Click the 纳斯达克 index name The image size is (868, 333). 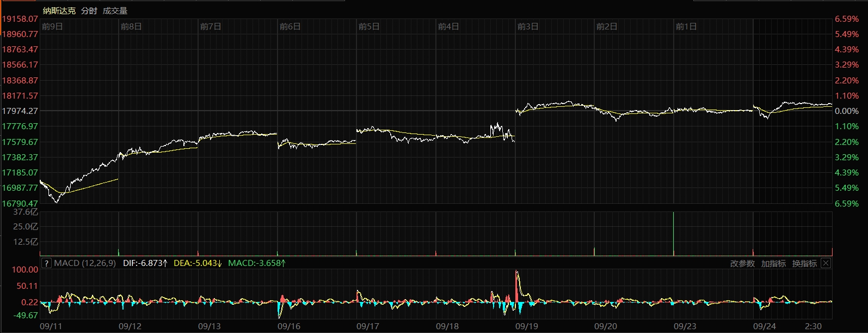[x=59, y=11]
